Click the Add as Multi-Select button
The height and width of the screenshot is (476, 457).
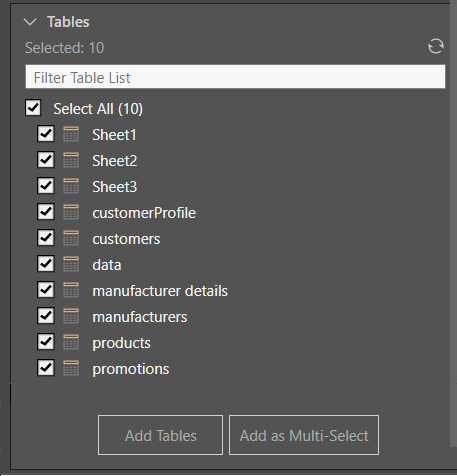(x=304, y=435)
